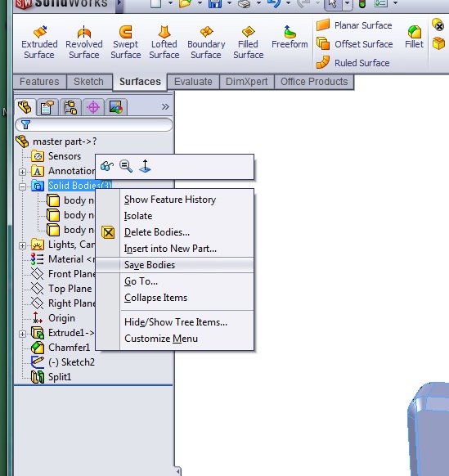
Task: Choose Show Feature History from context menu
Action: (x=175, y=200)
